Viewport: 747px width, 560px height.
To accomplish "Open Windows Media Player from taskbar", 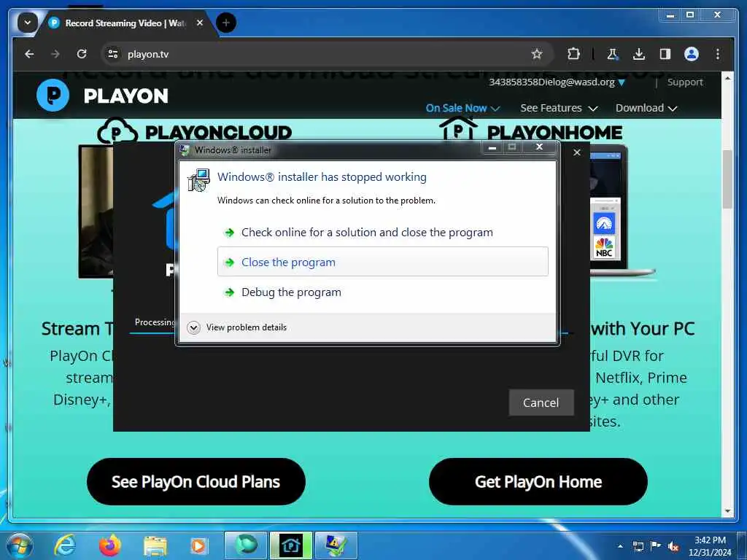I will (x=198, y=545).
